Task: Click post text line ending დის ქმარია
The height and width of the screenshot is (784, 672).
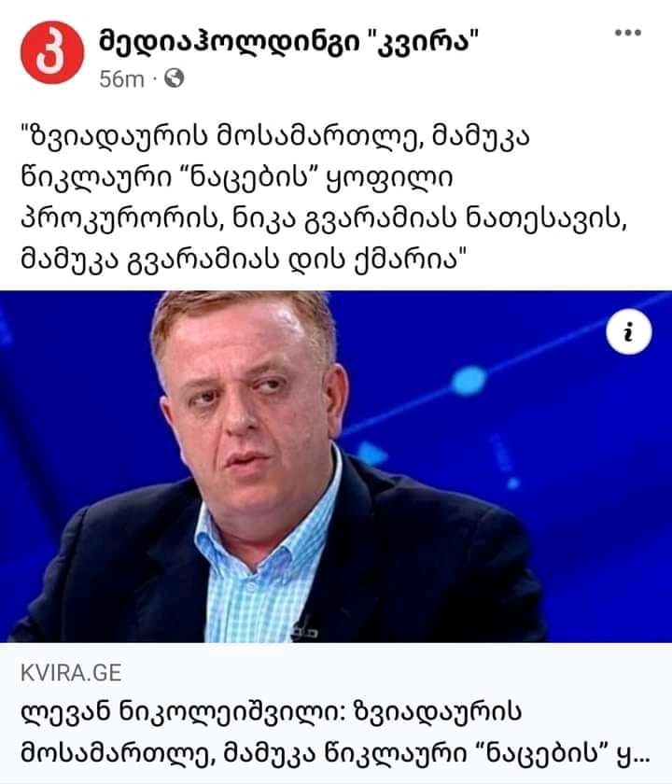Action: [245, 259]
